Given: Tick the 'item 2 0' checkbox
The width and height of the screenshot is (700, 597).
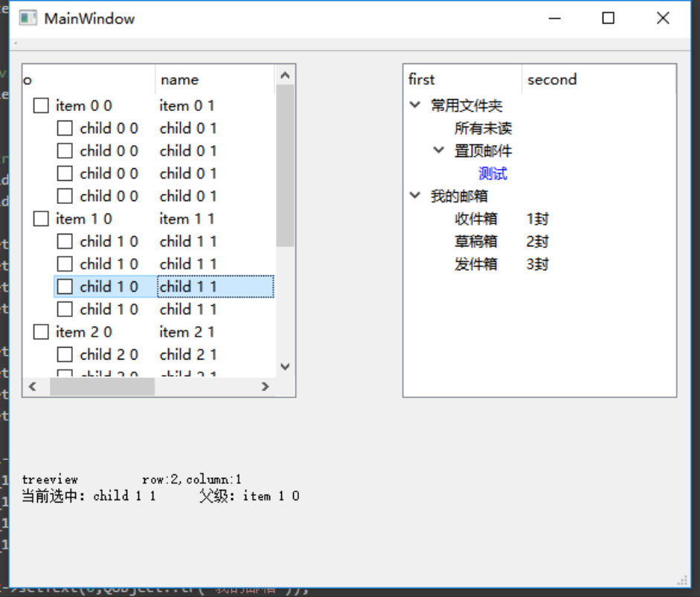Looking at the screenshot, I should coord(41,332).
